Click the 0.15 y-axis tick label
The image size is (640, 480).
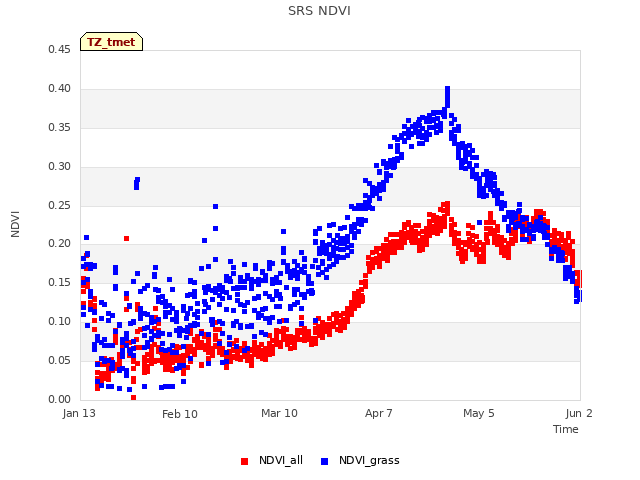pyautogui.click(x=59, y=282)
